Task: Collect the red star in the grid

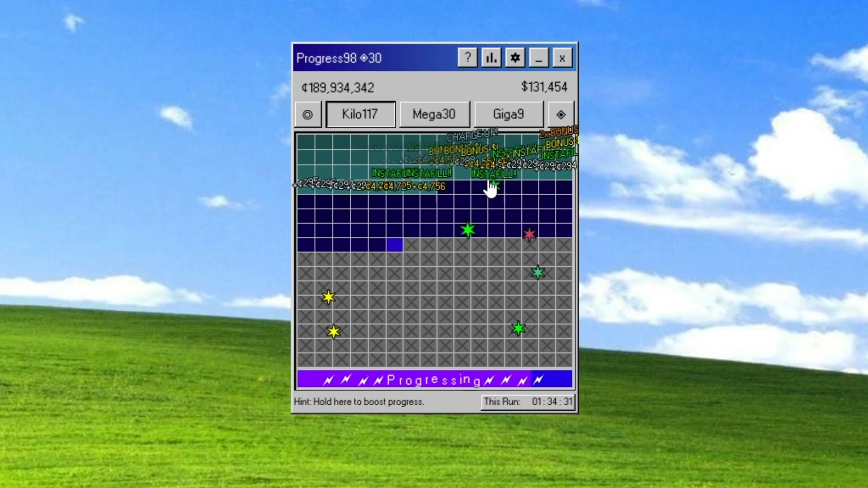Action: 529,234
